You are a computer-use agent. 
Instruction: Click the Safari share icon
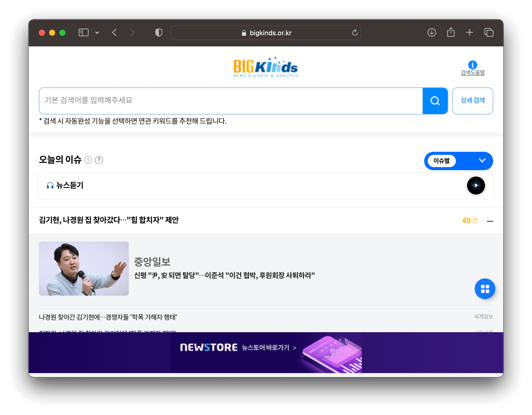coord(451,33)
